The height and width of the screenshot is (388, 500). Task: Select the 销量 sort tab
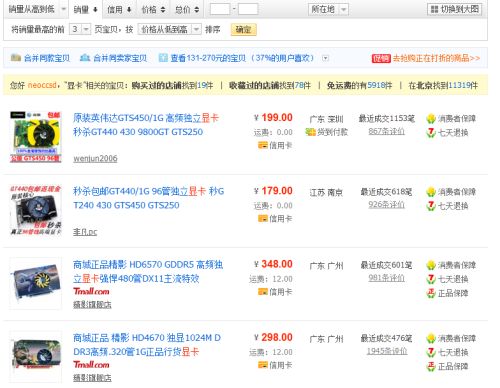coord(85,10)
